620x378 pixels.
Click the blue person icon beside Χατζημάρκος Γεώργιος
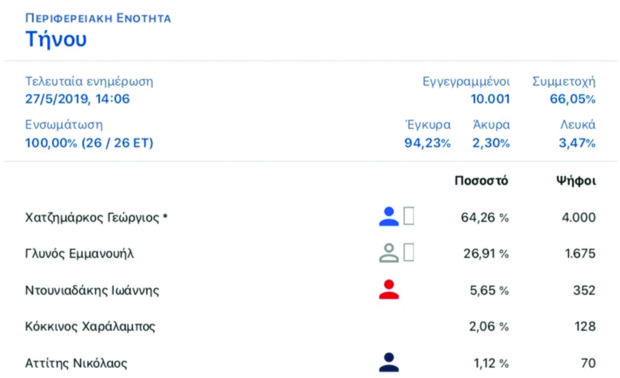click(x=389, y=216)
